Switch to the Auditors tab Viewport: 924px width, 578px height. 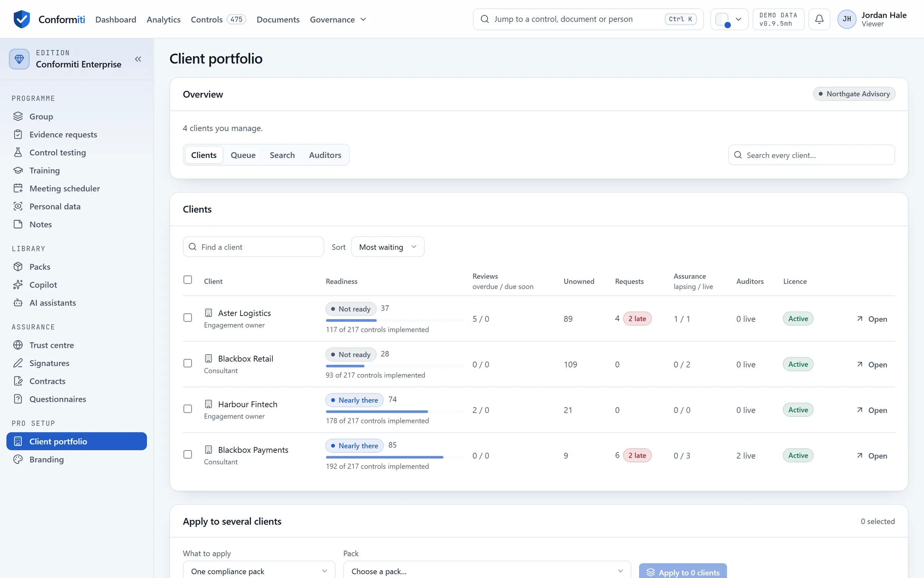pos(325,155)
